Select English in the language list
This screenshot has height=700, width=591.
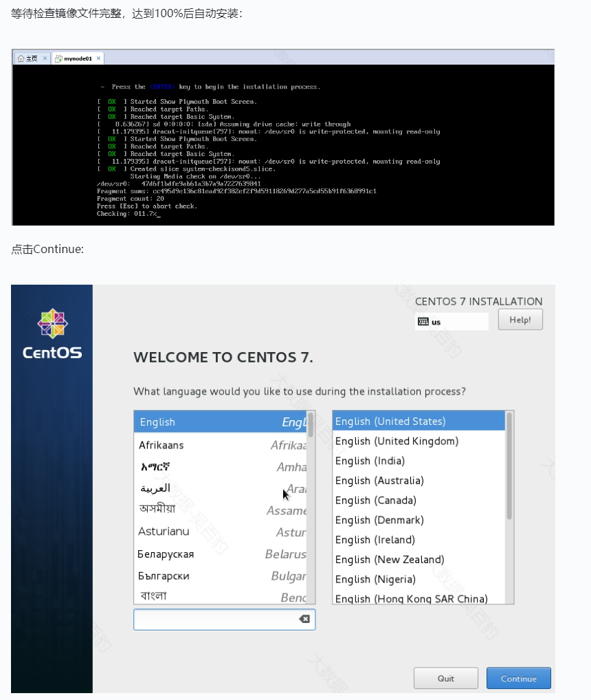221,422
